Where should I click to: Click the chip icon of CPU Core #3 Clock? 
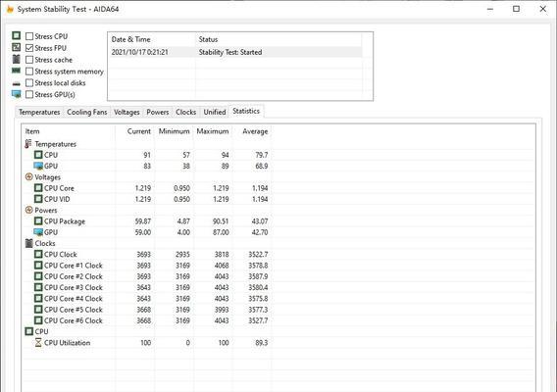[38, 287]
